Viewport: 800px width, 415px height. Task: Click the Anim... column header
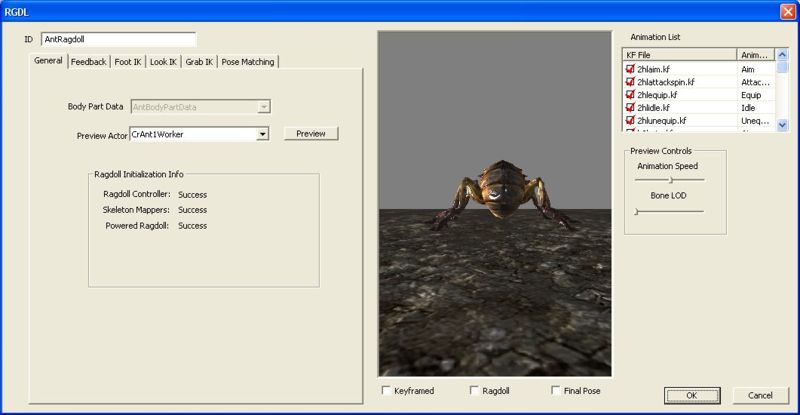pyautogui.click(x=756, y=55)
